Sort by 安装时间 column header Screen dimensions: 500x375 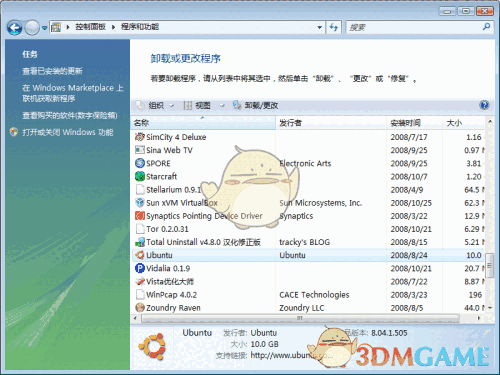point(414,123)
